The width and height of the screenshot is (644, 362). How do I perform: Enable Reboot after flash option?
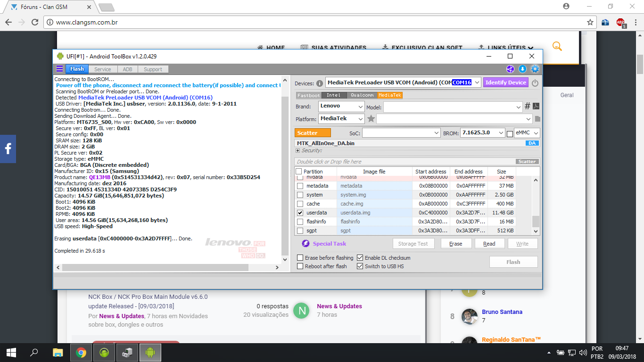300,266
